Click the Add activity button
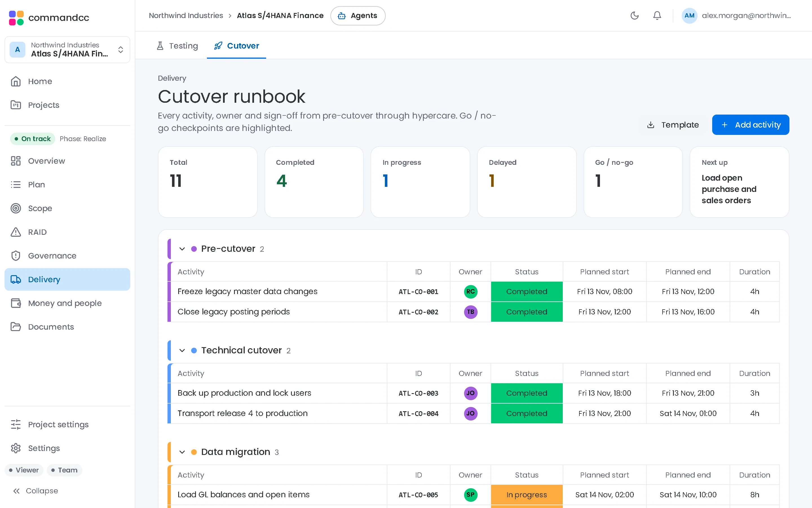This screenshot has height=508, width=812. click(x=751, y=125)
